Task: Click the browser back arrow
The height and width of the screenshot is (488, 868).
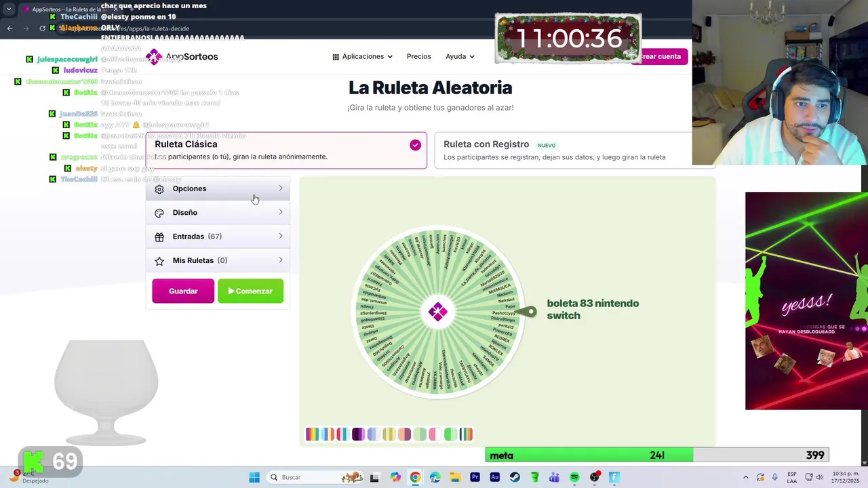Action: (9, 28)
